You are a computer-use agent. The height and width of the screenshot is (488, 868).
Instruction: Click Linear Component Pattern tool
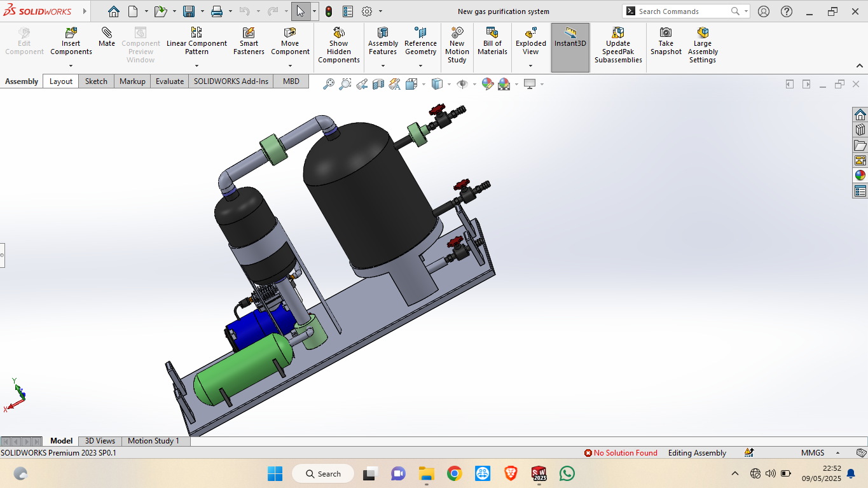pos(196,41)
